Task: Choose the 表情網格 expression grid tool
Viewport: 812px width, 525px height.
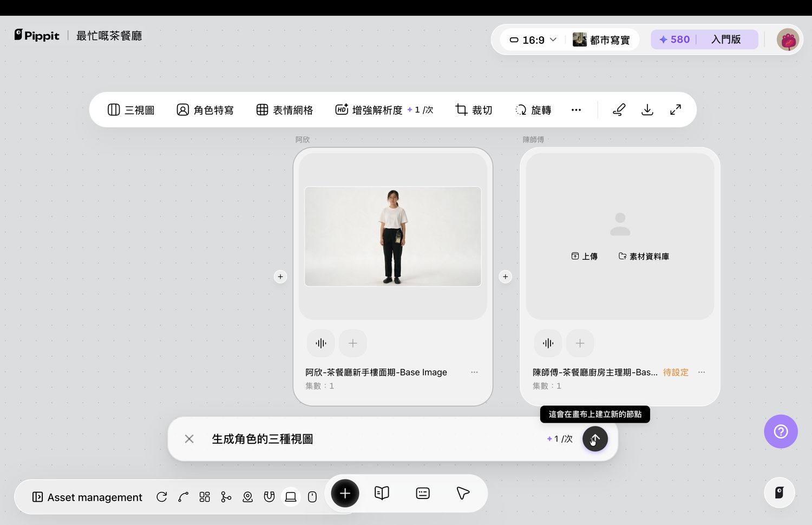Action: pyautogui.click(x=285, y=110)
